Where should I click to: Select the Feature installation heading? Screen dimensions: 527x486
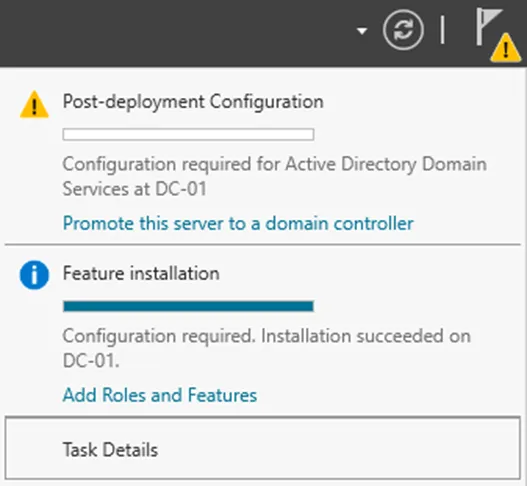(x=141, y=273)
